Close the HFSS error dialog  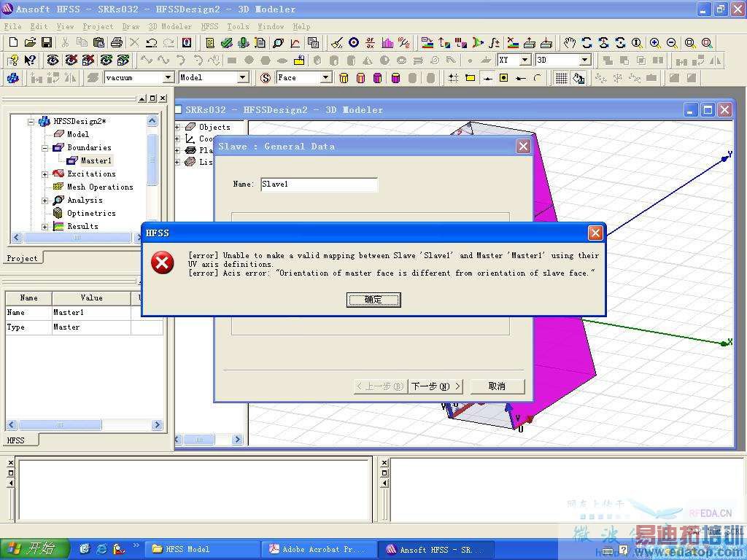pos(595,233)
